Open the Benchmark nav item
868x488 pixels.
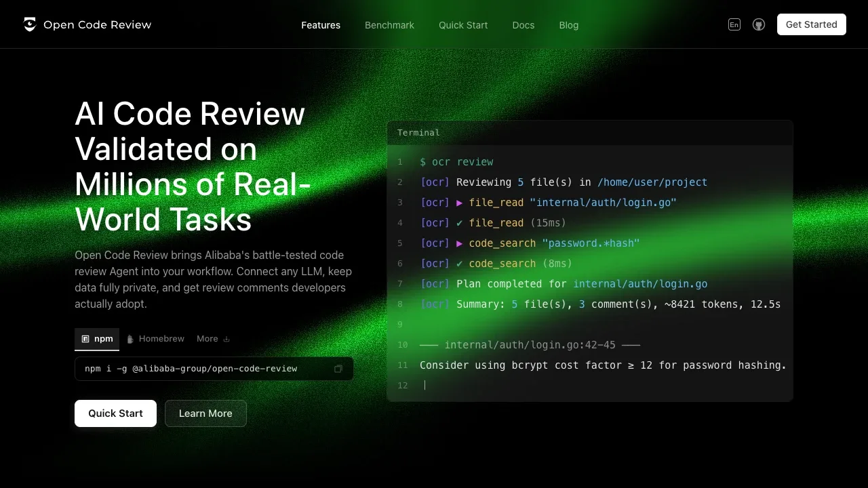coord(389,25)
